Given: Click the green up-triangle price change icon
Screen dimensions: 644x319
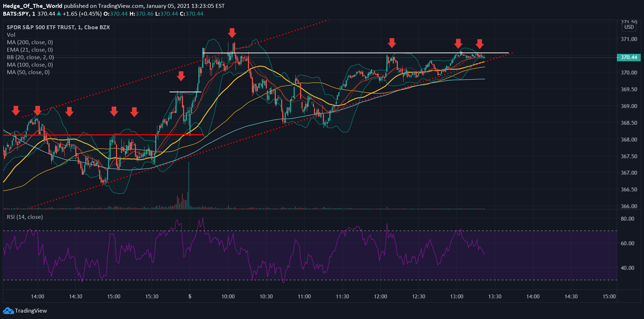Looking at the screenshot, I should click(x=59, y=14).
